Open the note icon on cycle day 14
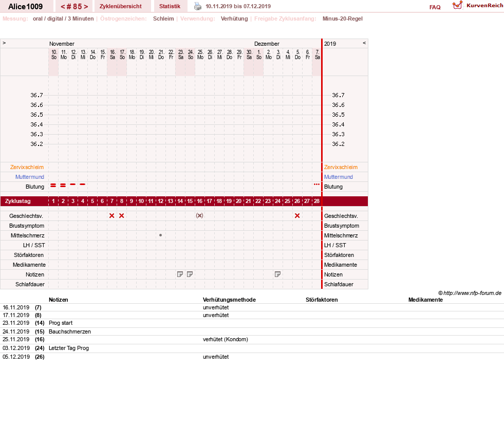 click(180, 274)
